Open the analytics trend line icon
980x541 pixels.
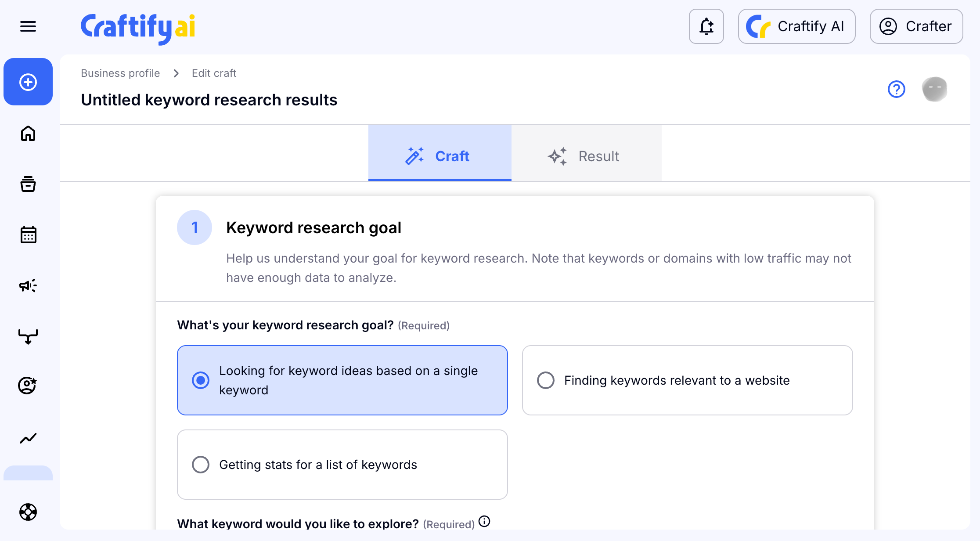(28, 438)
